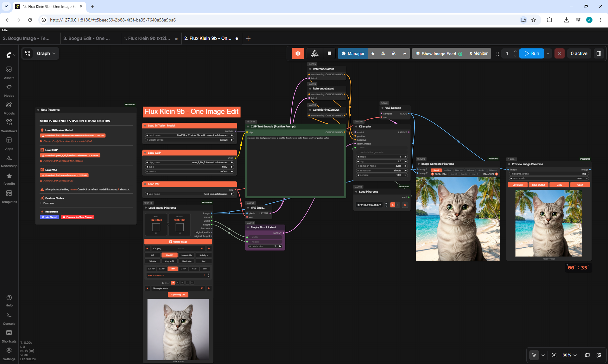Screen dimensions: 608x364
Task: Click the star icon next to Manager
Action: point(373,53)
